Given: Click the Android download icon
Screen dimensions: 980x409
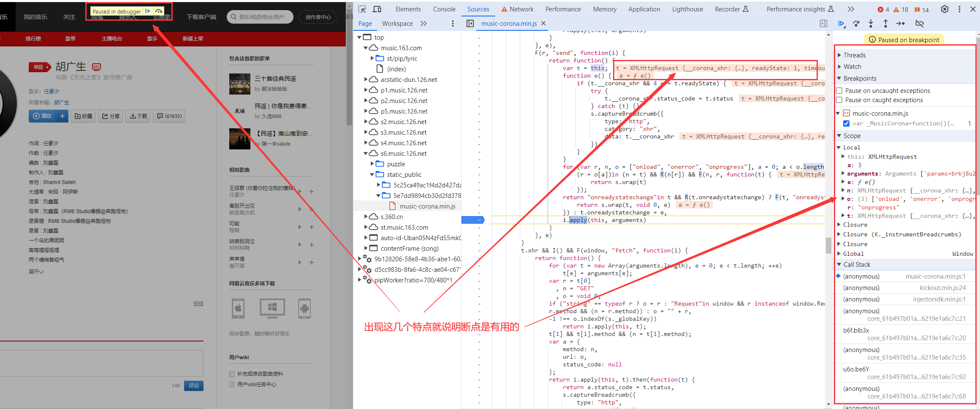Looking at the screenshot, I should pyautogui.click(x=304, y=309).
